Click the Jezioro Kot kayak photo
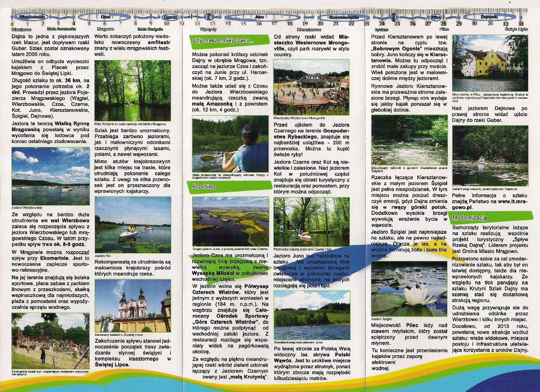Image resolution: width=540 pixels, height=392 pixels. click(132, 225)
